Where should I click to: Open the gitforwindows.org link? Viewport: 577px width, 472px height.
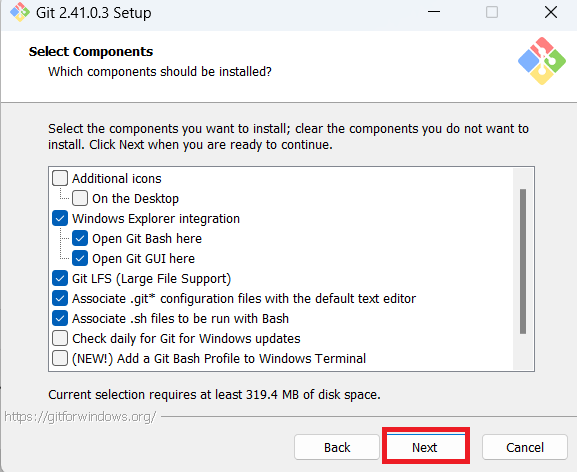[x=80, y=416]
